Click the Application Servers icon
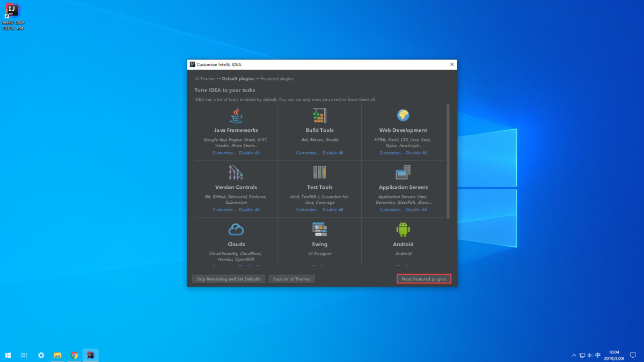 pyautogui.click(x=403, y=172)
